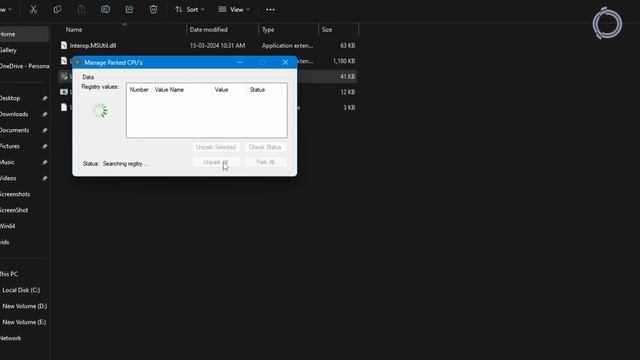
Task: Open the Screenshots folder in sidebar
Action: (15, 194)
